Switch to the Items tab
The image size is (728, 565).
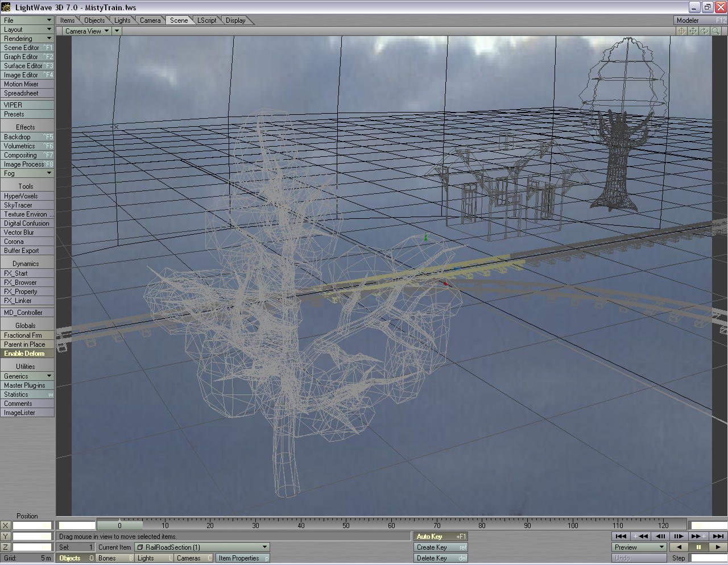[x=68, y=20]
